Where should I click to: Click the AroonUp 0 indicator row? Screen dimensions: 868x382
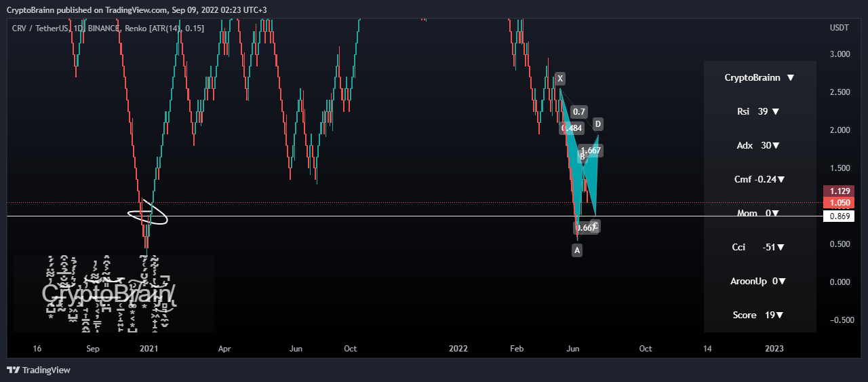[759, 281]
